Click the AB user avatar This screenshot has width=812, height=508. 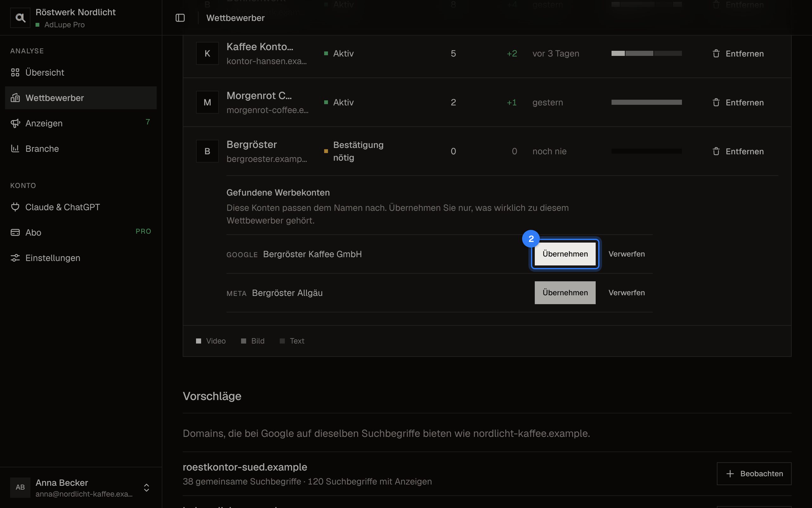pyautogui.click(x=20, y=487)
